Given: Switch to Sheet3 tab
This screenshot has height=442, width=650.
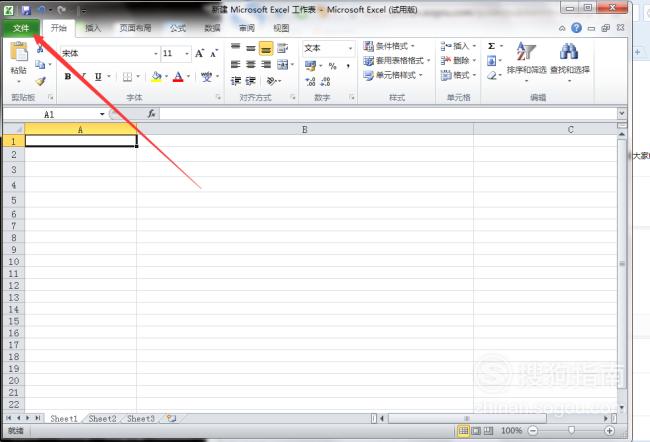Looking at the screenshot, I should point(141,419).
